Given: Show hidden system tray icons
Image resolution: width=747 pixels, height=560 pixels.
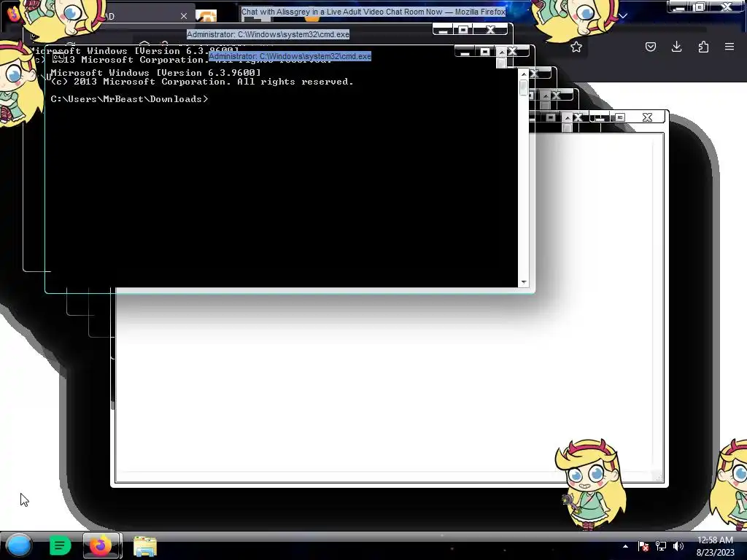Looking at the screenshot, I should tap(625, 546).
